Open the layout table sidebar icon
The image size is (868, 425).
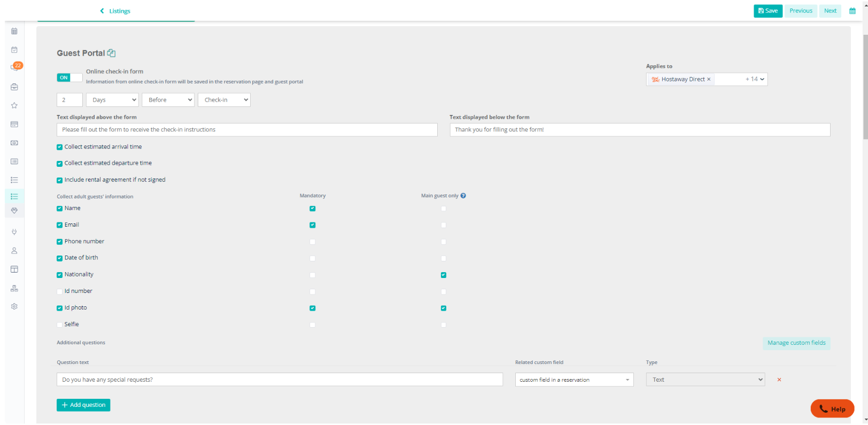pyautogui.click(x=14, y=269)
